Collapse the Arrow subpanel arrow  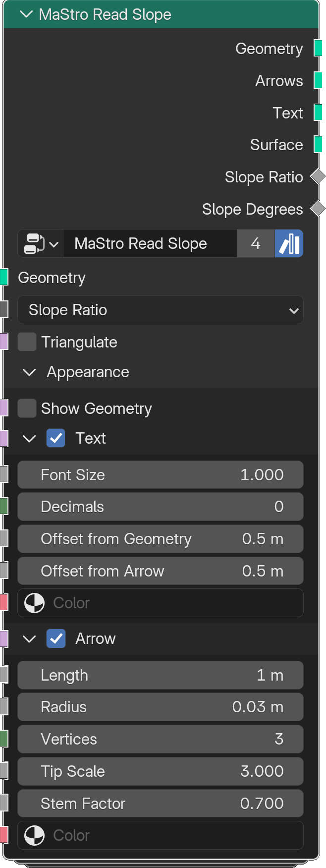pyautogui.click(x=29, y=638)
